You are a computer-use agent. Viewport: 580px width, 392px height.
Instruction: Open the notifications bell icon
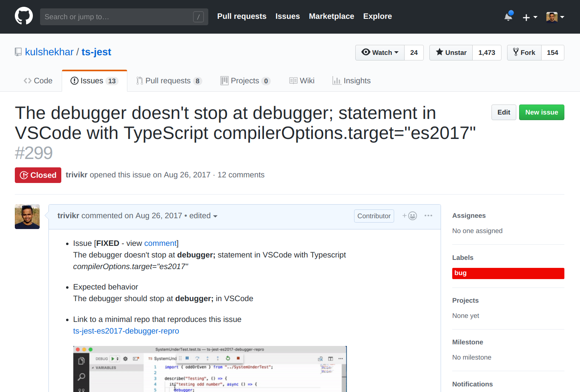(509, 16)
